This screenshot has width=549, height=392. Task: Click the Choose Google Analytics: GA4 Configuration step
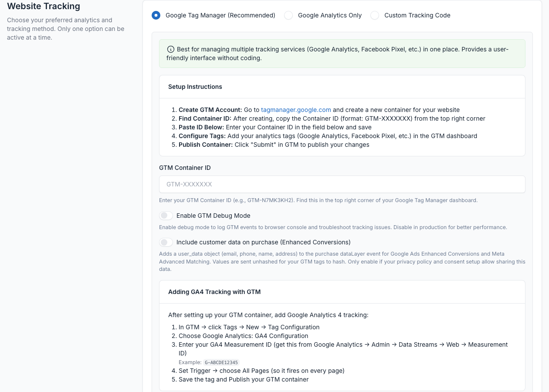point(243,336)
